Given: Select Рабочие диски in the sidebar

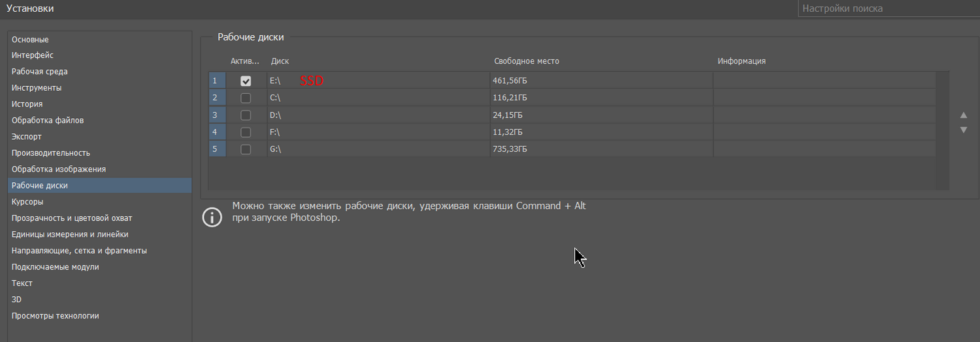Looking at the screenshot, I should pyautogui.click(x=100, y=186).
